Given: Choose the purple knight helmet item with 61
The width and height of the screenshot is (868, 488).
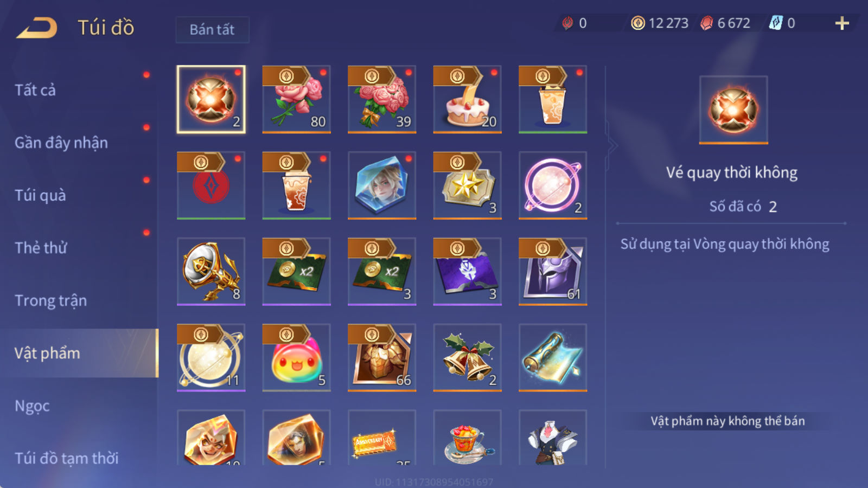Looking at the screenshot, I should (x=553, y=271).
